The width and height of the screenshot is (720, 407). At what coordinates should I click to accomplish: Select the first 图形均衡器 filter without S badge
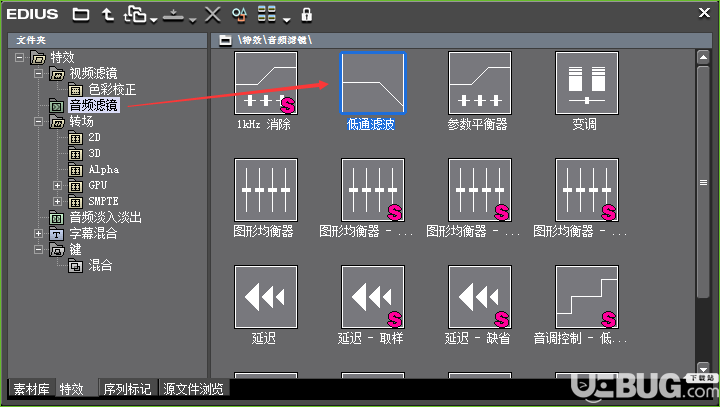(x=265, y=190)
